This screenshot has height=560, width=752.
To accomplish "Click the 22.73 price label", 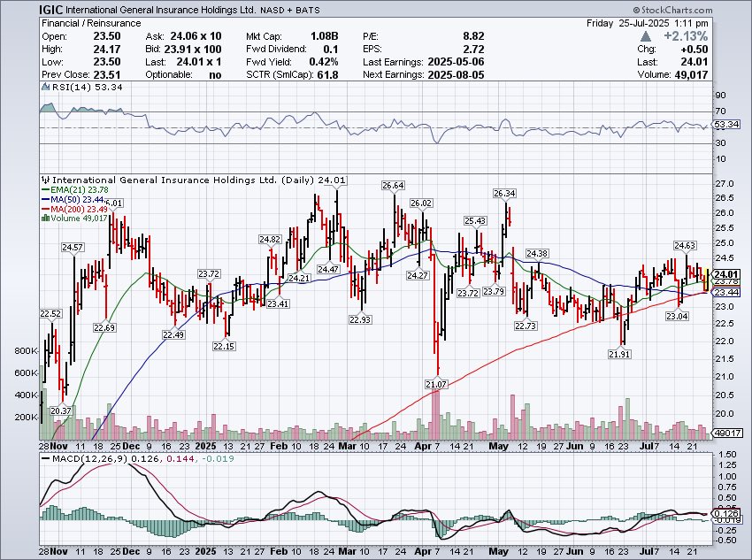I will [x=526, y=326].
